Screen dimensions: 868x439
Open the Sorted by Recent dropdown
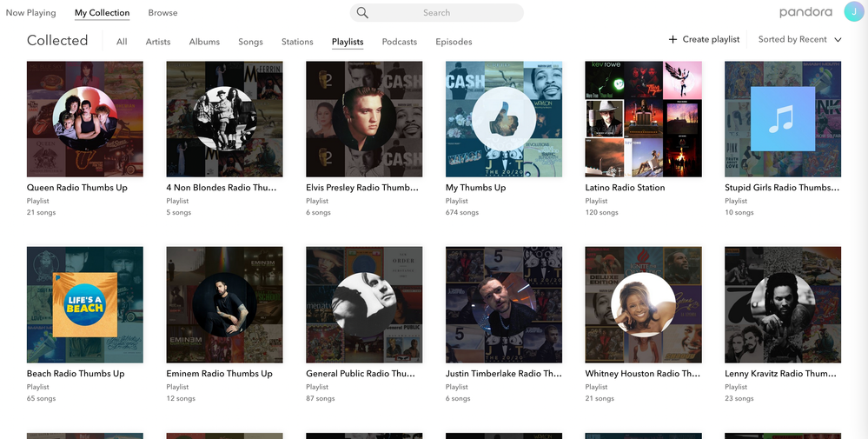tap(792, 40)
